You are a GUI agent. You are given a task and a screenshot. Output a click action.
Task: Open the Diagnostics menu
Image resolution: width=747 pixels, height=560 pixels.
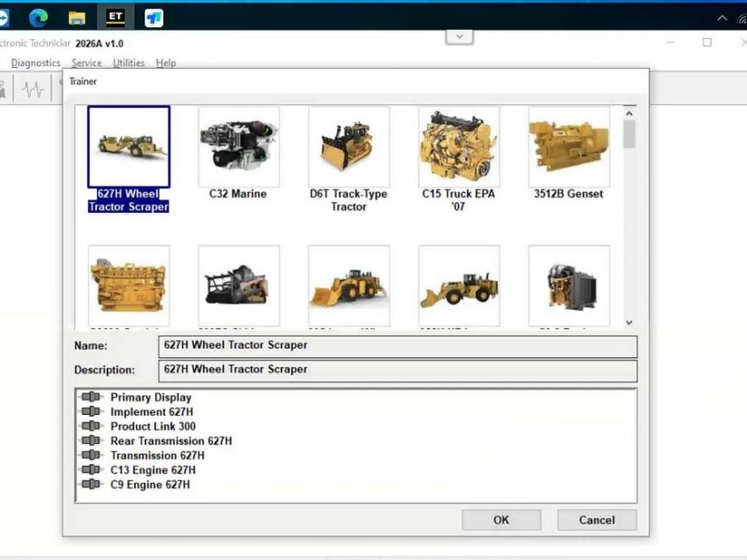36,63
